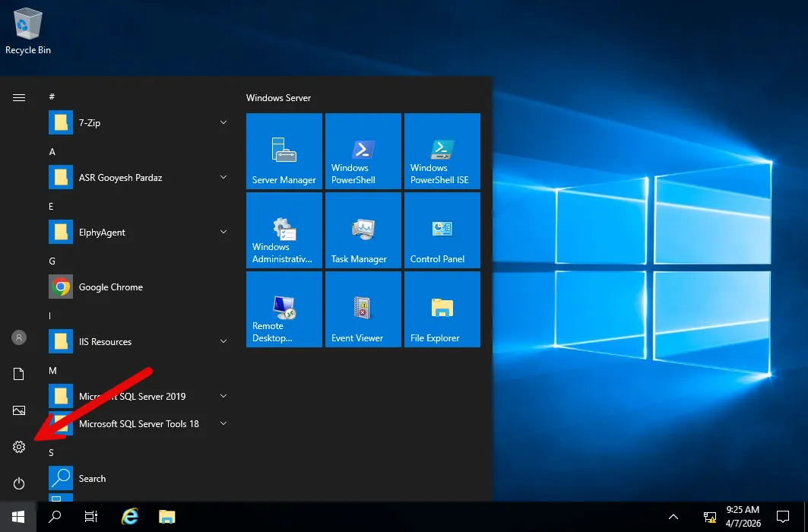
Task: Open the Control Panel tile
Action: point(442,230)
